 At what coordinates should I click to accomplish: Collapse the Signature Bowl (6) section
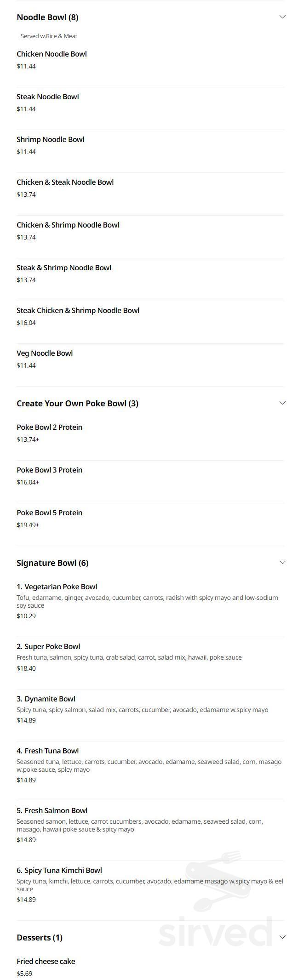(282, 562)
